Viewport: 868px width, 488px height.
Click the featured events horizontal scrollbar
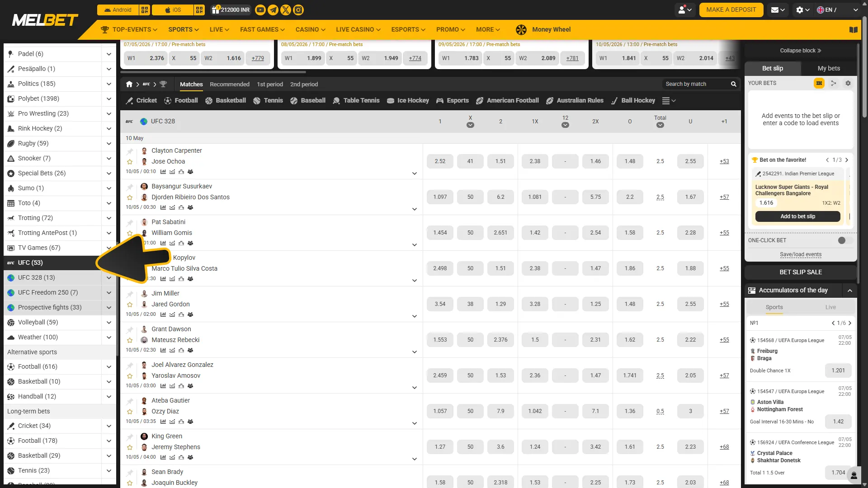213,72
